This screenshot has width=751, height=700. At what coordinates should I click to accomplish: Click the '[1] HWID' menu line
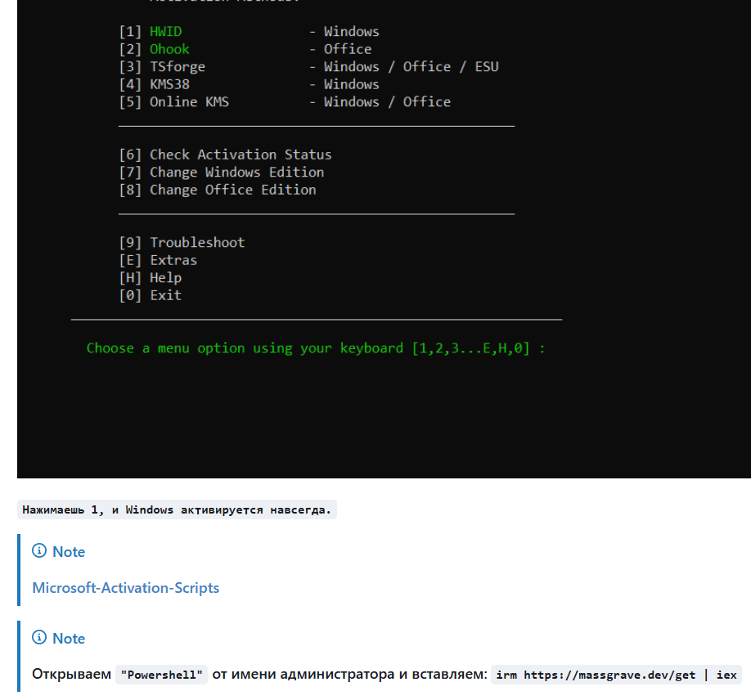[249, 32]
